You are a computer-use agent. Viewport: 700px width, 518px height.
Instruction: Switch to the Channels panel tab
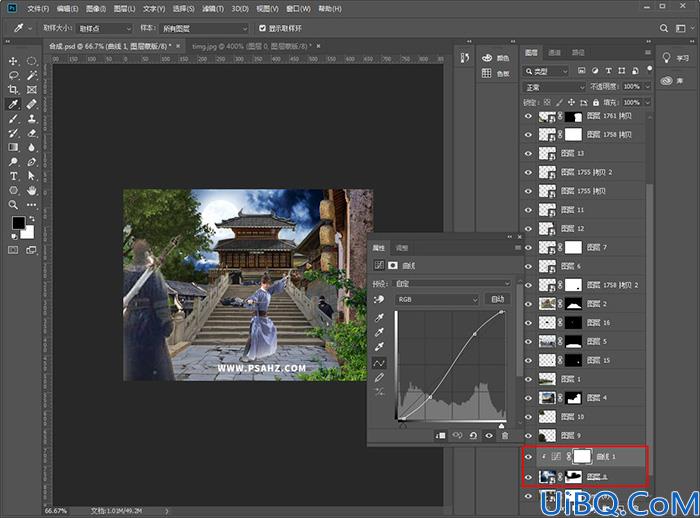[554, 53]
